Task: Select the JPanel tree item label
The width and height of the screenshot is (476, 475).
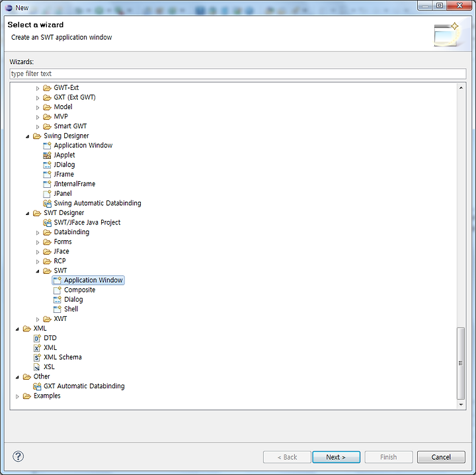Action: click(63, 194)
